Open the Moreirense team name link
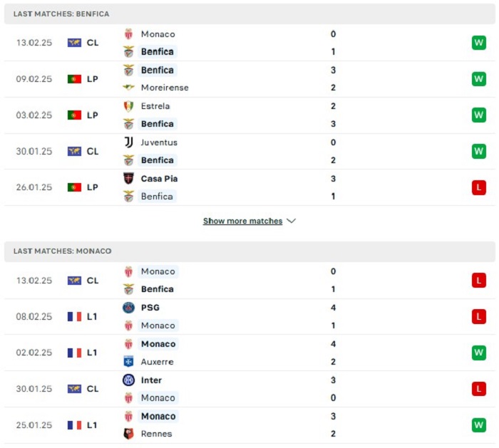499x448 pixels. pos(165,88)
